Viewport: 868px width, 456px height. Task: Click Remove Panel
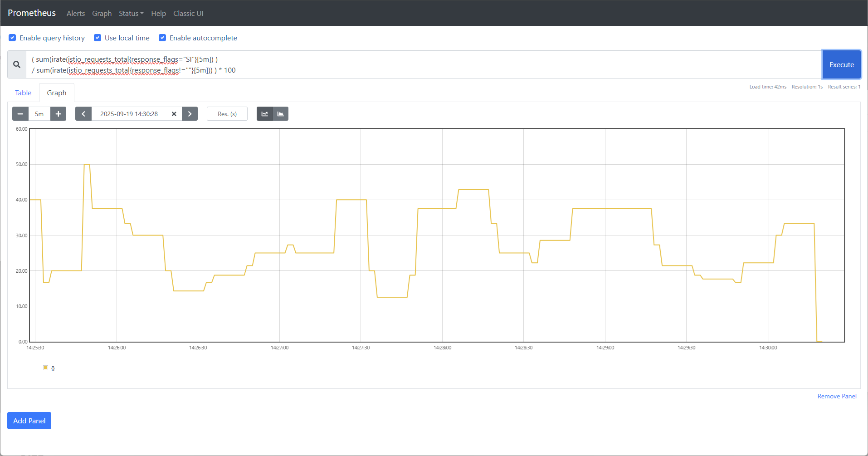click(837, 396)
